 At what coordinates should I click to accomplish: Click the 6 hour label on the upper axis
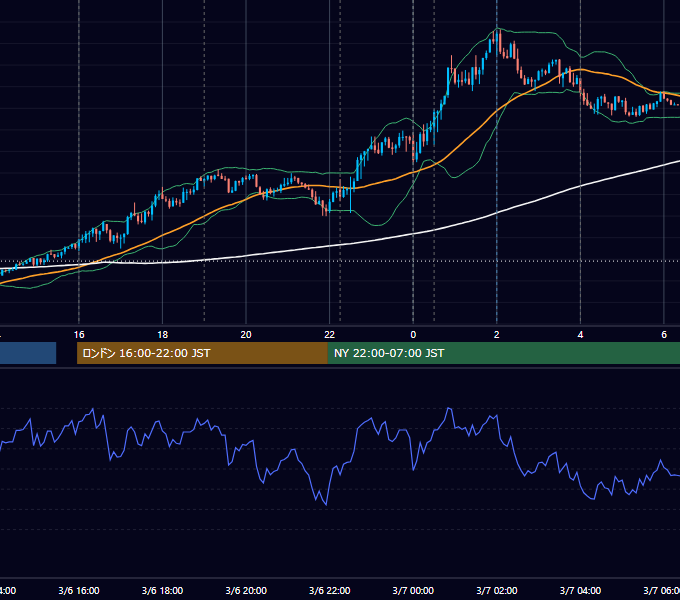click(x=664, y=335)
